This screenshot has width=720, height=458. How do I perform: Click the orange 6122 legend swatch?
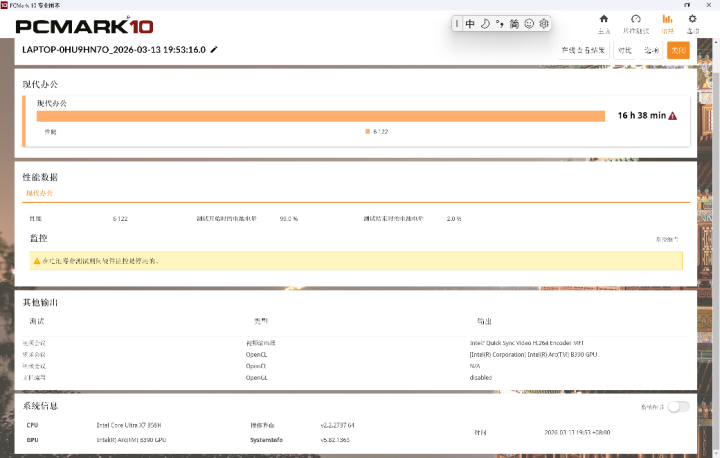point(367,131)
